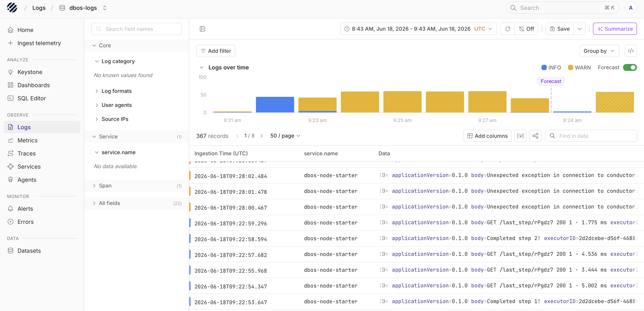Click the share icon button
The width and height of the screenshot is (644, 311).
tap(535, 136)
